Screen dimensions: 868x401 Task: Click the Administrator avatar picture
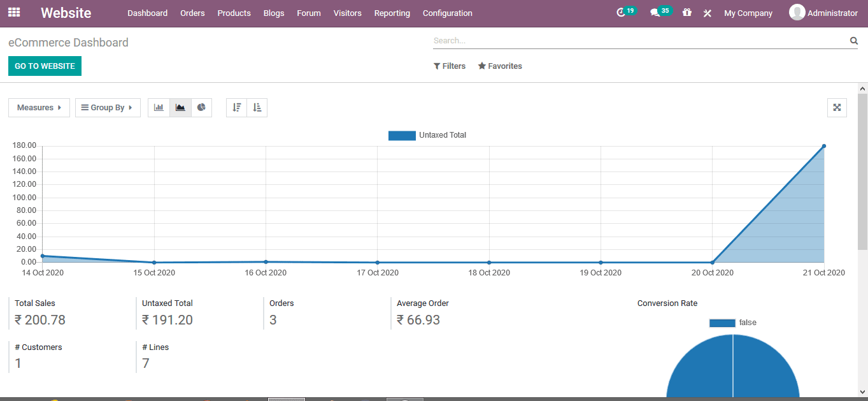click(797, 12)
